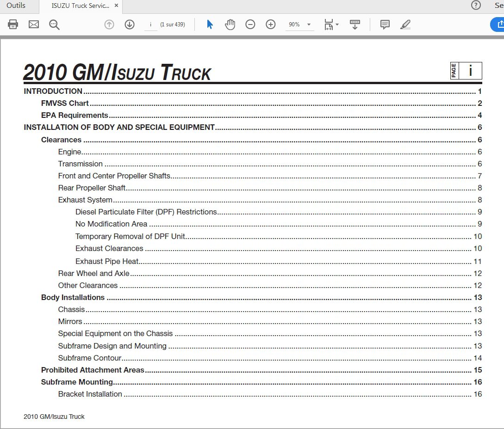Open Prohibited Attachment Areas entry

pyautogui.click(x=261, y=370)
